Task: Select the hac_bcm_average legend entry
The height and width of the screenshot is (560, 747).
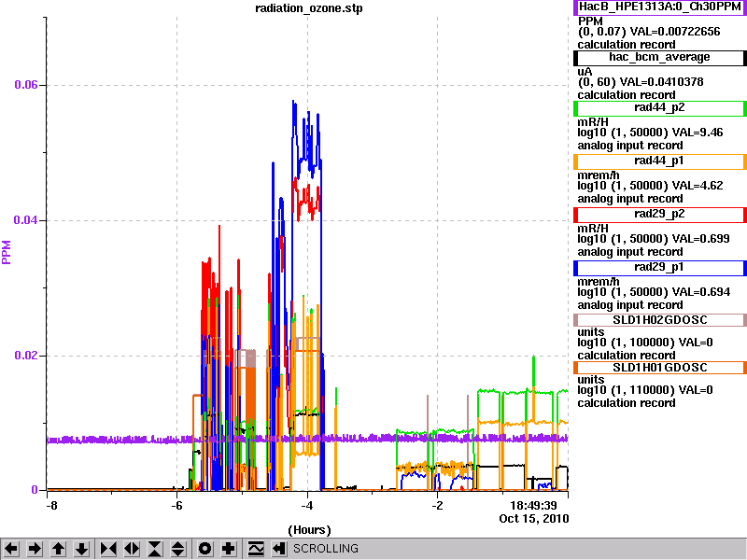Action: tap(660, 58)
